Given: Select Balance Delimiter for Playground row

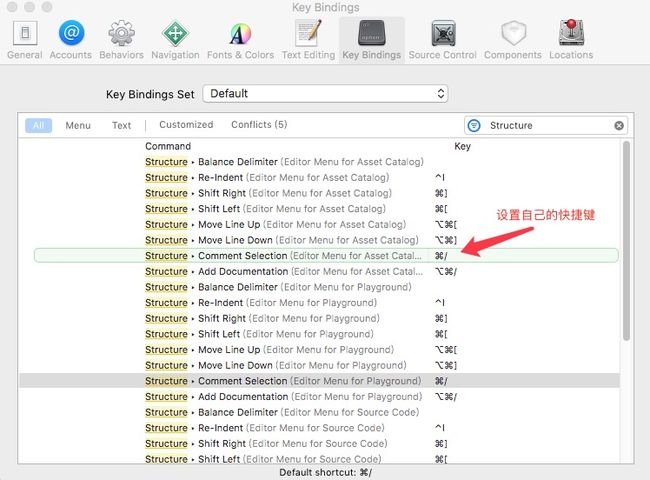Looking at the screenshot, I should click(x=319, y=287).
